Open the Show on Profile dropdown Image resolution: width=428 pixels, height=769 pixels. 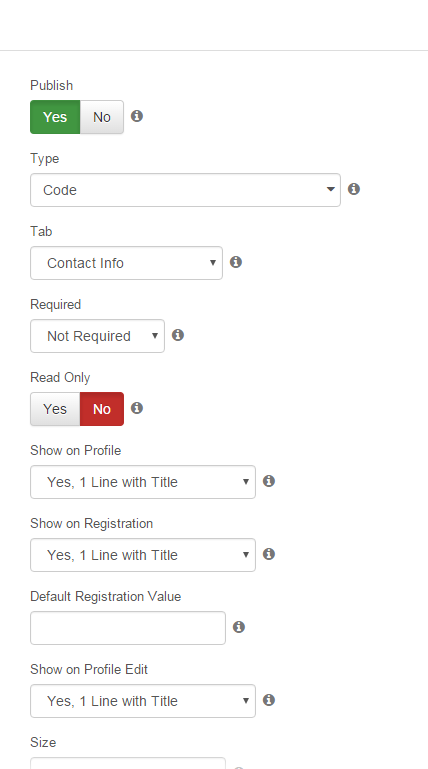pyautogui.click(x=143, y=482)
